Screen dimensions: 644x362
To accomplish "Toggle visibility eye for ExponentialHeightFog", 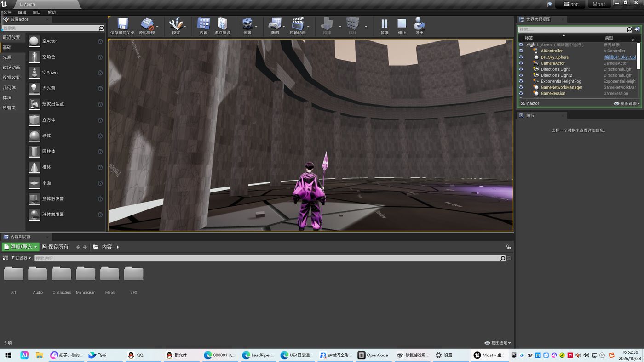I will pos(521,81).
